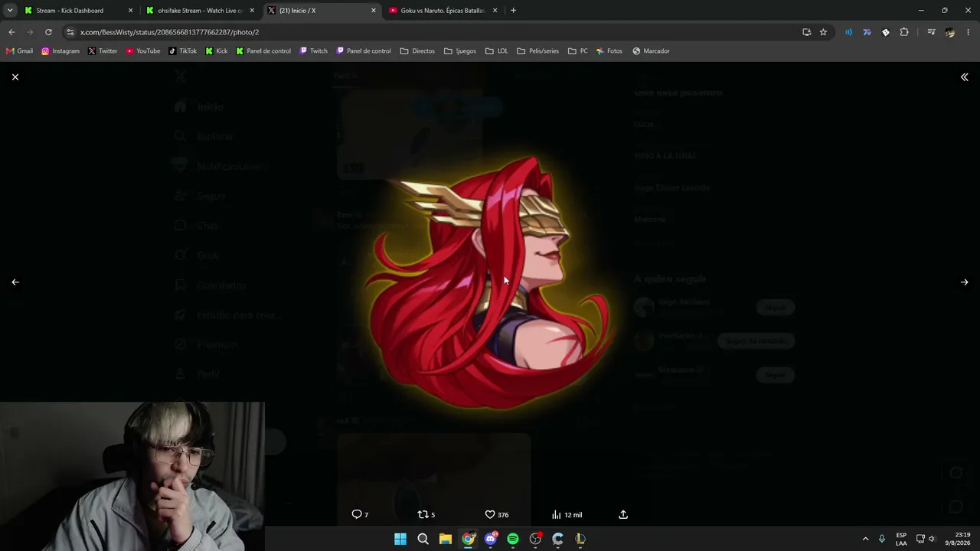Focus the x.com address bar
The width and height of the screenshot is (980, 551).
click(429, 32)
